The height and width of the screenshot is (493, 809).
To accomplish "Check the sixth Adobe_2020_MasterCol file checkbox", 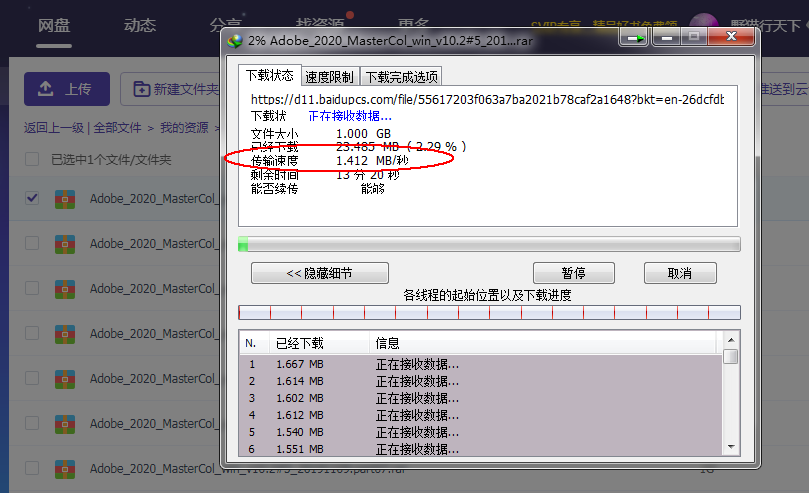I will pyautogui.click(x=32, y=423).
